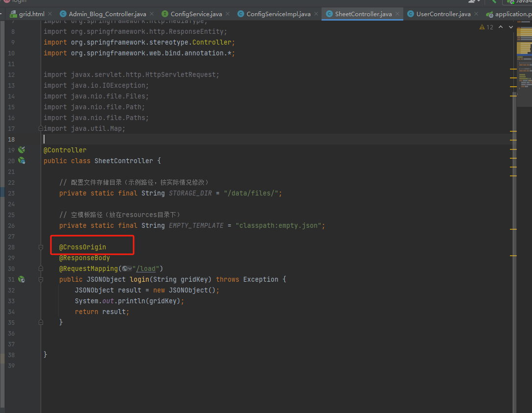Close the UserController.java tab
This screenshot has width=532, height=413.
click(x=476, y=14)
